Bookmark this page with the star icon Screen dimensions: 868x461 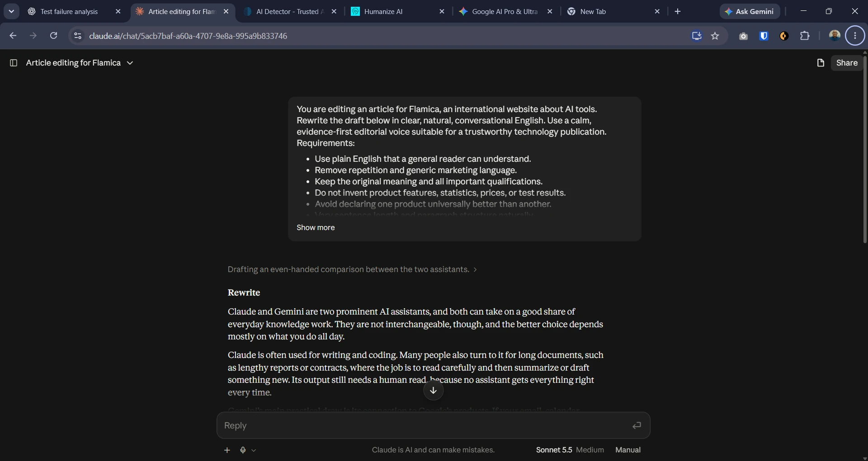(715, 36)
